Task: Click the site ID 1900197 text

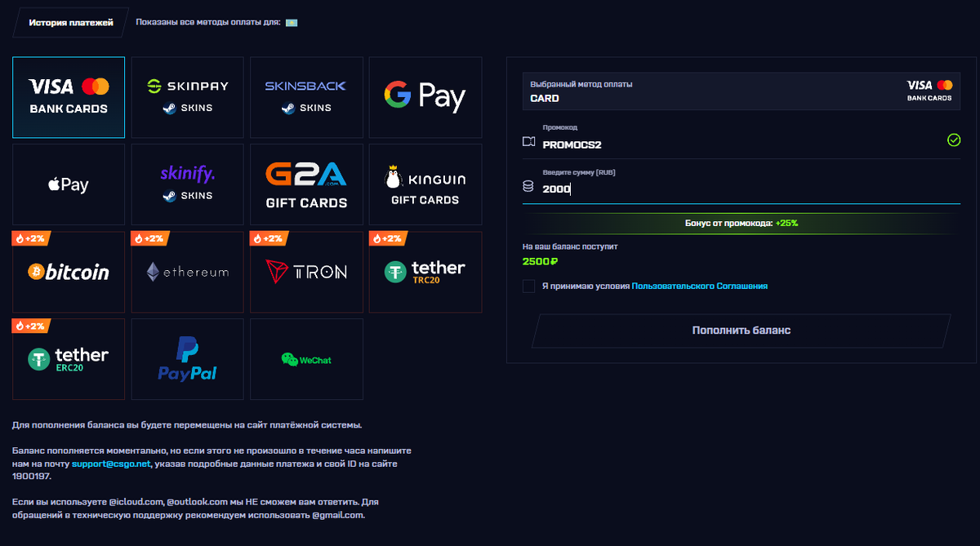Action: click(x=32, y=477)
